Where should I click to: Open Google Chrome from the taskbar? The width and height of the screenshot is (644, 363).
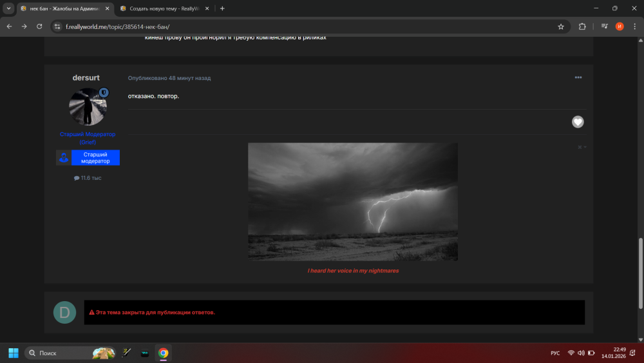click(x=163, y=353)
